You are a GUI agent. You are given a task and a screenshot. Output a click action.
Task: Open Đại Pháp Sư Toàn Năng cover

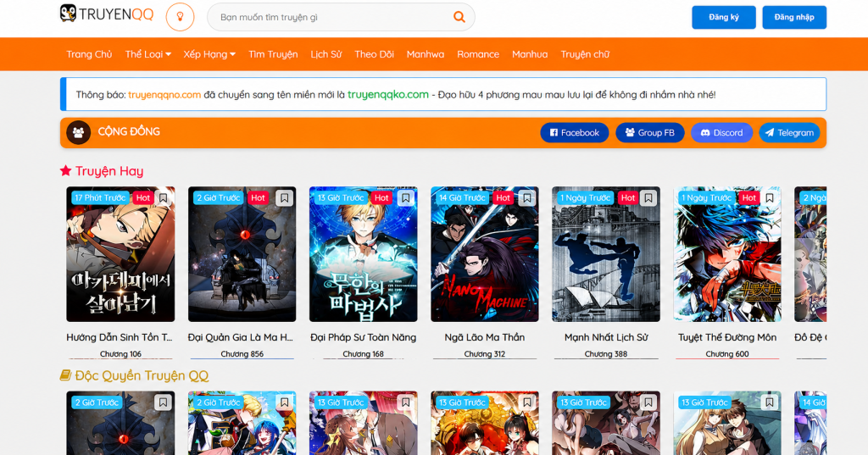[x=363, y=254]
